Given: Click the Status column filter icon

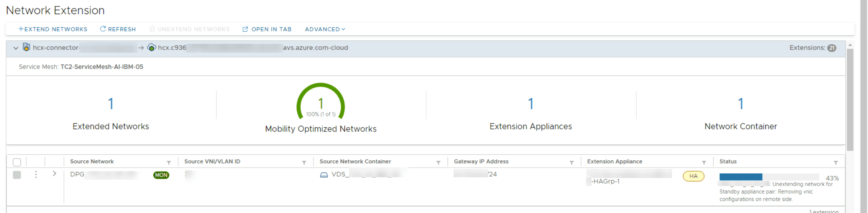Looking at the screenshot, I should point(835,162).
